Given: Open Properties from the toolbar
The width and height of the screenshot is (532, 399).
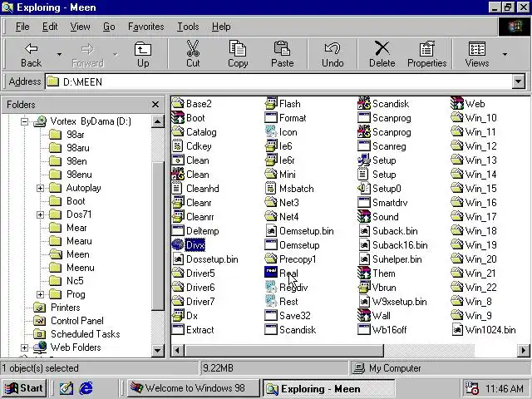Looking at the screenshot, I should click(x=426, y=54).
